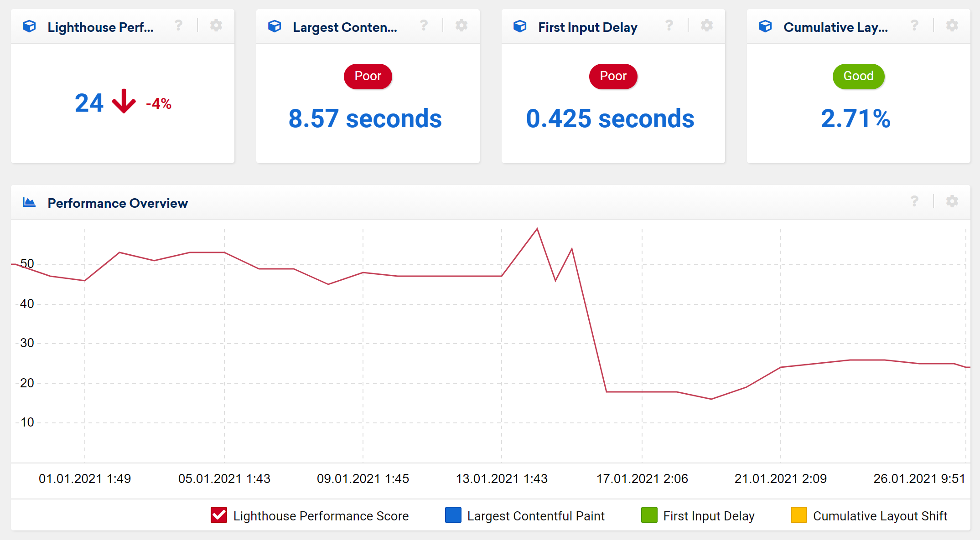The width and height of the screenshot is (980, 540).
Task: Click the cube icon of First Input Delay card
Action: [x=520, y=26]
